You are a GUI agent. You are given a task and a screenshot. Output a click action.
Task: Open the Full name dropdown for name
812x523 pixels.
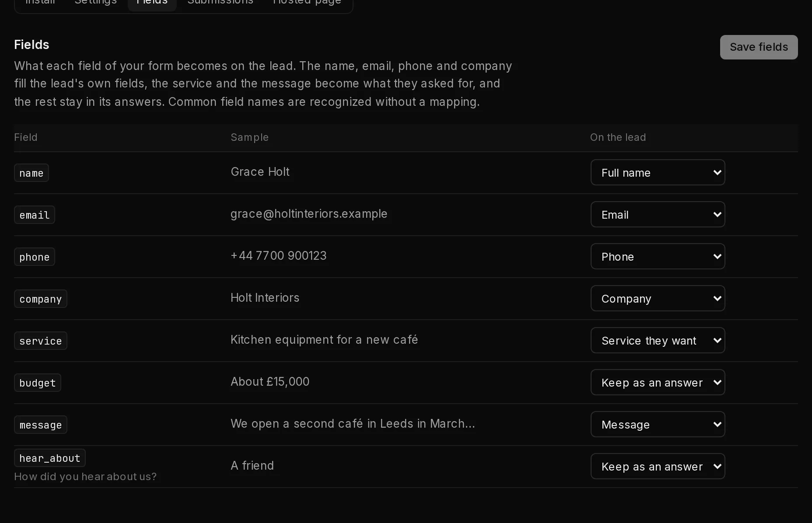[658, 172]
